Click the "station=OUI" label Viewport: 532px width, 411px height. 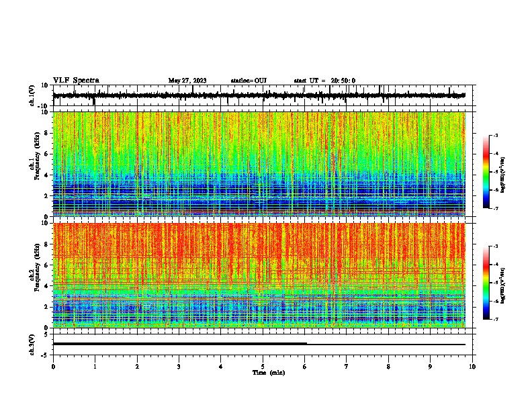click(x=249, y=81)
